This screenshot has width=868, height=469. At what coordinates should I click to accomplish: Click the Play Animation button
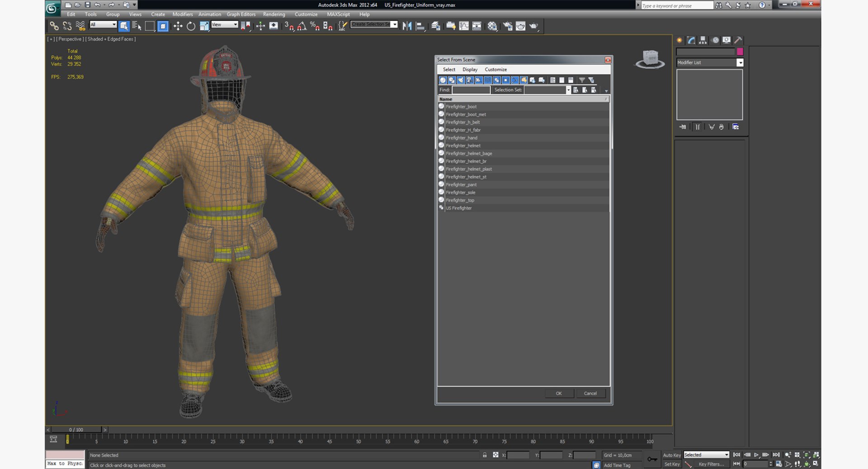pos(756,455)
